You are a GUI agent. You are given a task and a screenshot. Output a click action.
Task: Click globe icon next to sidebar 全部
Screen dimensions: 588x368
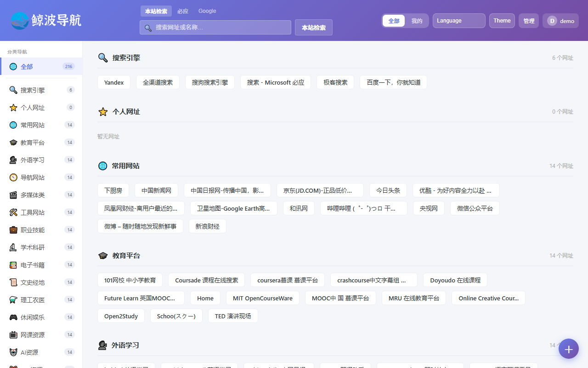pos(13,67)
